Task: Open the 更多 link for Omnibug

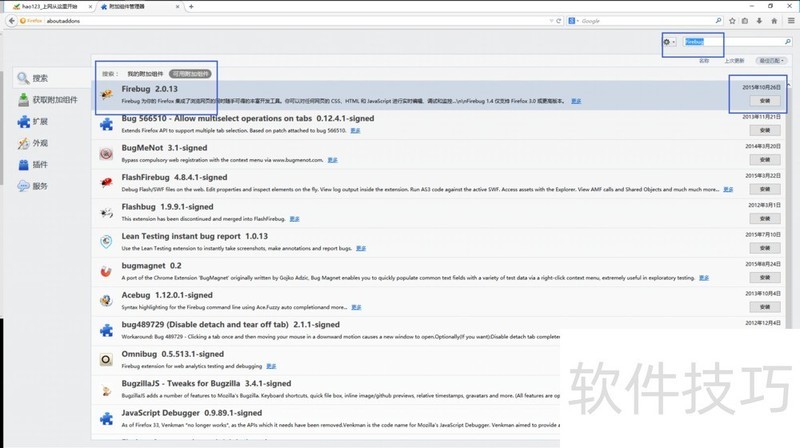Action: click(x=271, y=366)
